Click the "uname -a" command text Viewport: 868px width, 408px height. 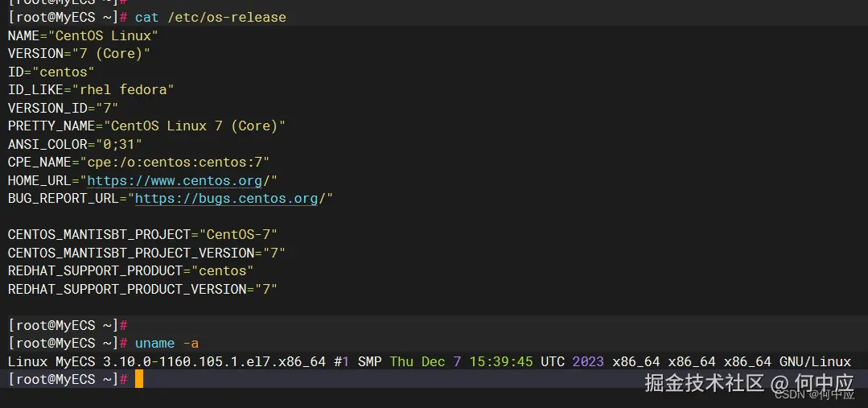pos(167,344)
